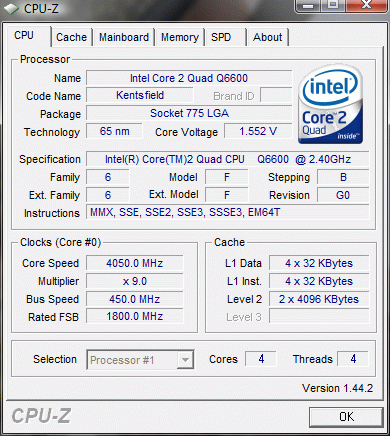The image size is (390, 436).
Task: Minimize the CPU-Z window
Action: (x=308, y=5)
